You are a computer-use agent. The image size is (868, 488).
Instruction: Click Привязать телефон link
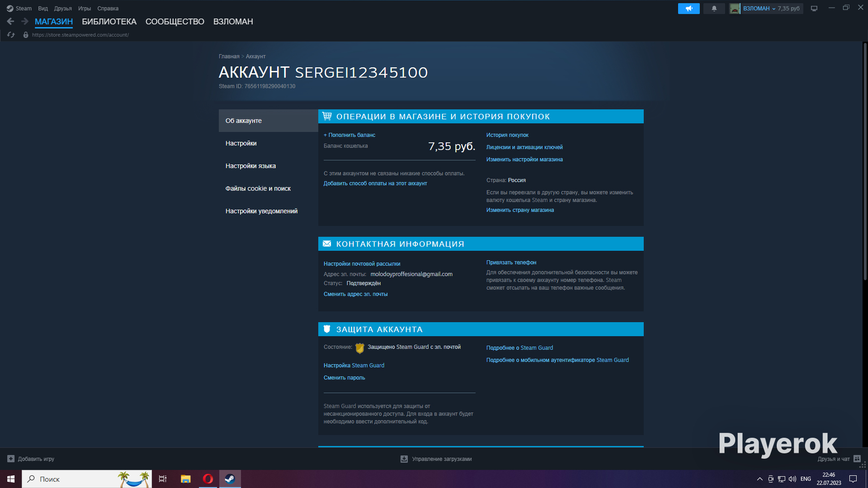click(511, 263)
